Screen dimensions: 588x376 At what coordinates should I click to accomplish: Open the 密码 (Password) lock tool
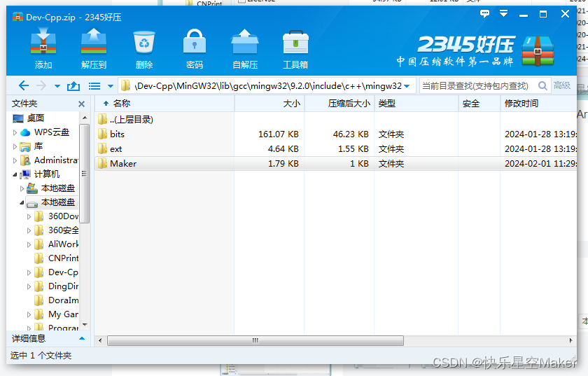point(195,41)
